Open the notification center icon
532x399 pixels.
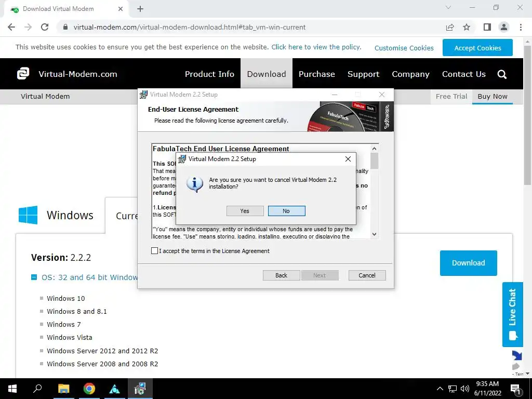coord(516,389)
